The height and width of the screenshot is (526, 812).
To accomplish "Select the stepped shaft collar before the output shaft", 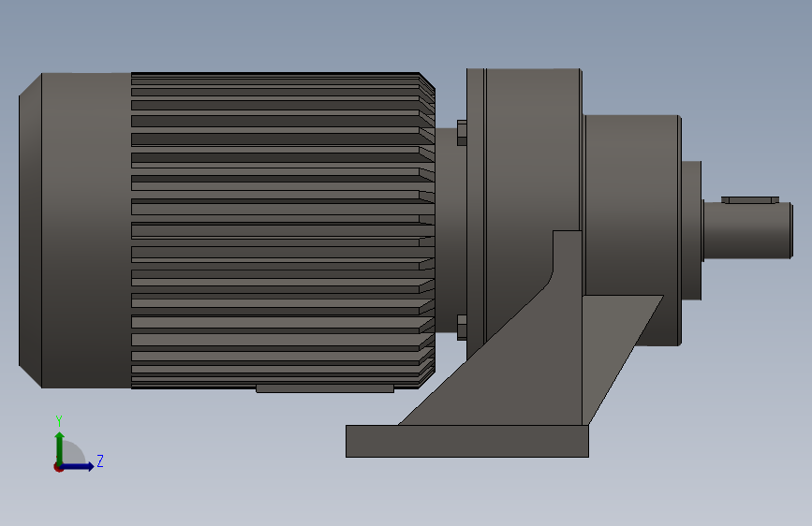I will click(691, 230).
